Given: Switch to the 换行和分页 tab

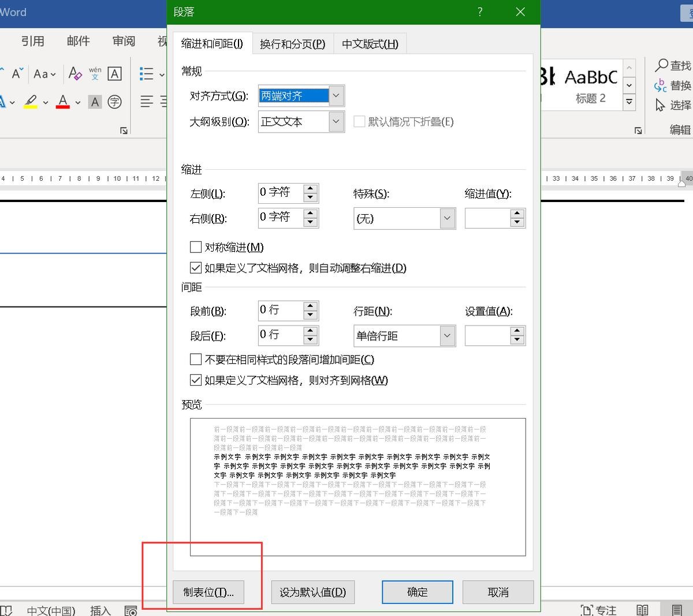Looking at the screenshot, I should point(292,44).
